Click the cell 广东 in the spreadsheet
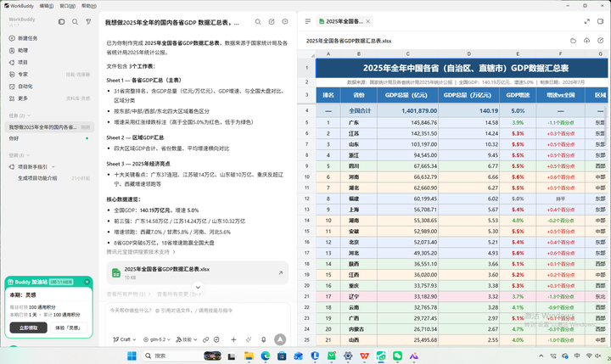The height and width of the screenshot is (364, 611). [x=359, y=122]
